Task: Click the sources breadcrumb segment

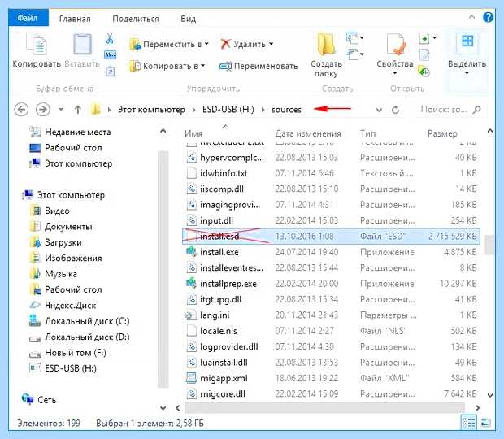Action: point(286,110)
